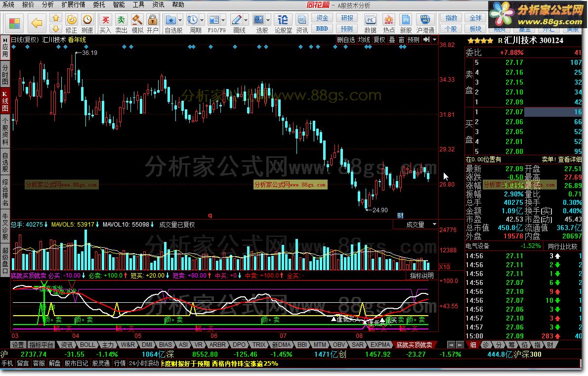The image size is (588, 376).
Task: Expand the 选股 dropdown arrow
Action: pos(268,20)
